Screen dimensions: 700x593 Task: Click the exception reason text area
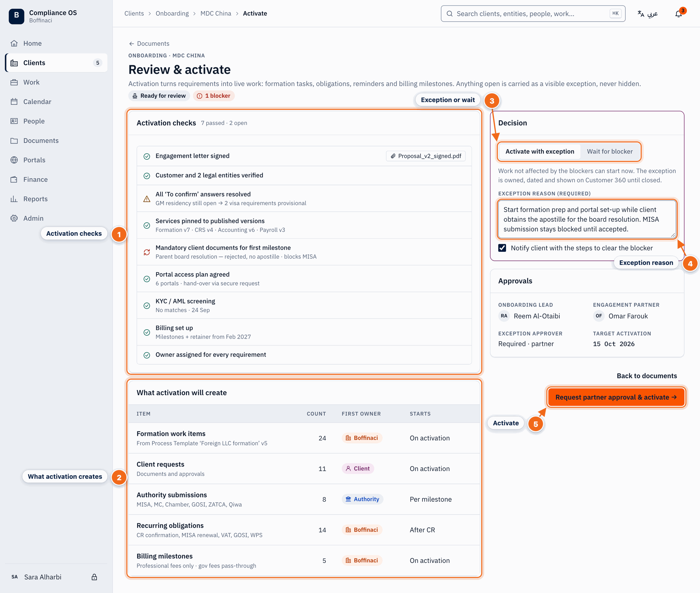[587, 219]
